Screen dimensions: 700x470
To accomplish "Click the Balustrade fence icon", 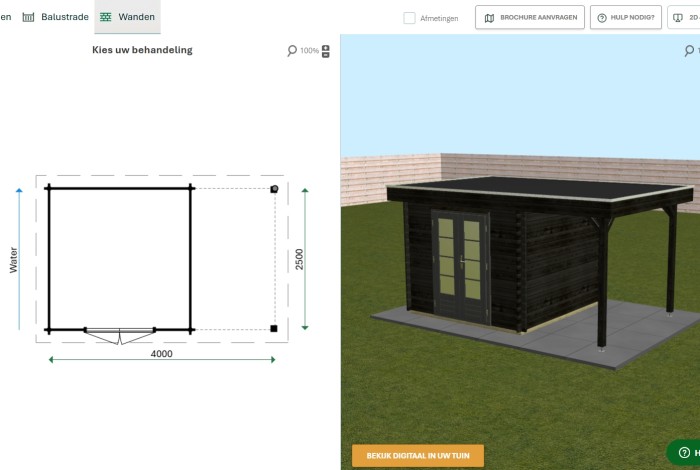I will tap(28, 18).
